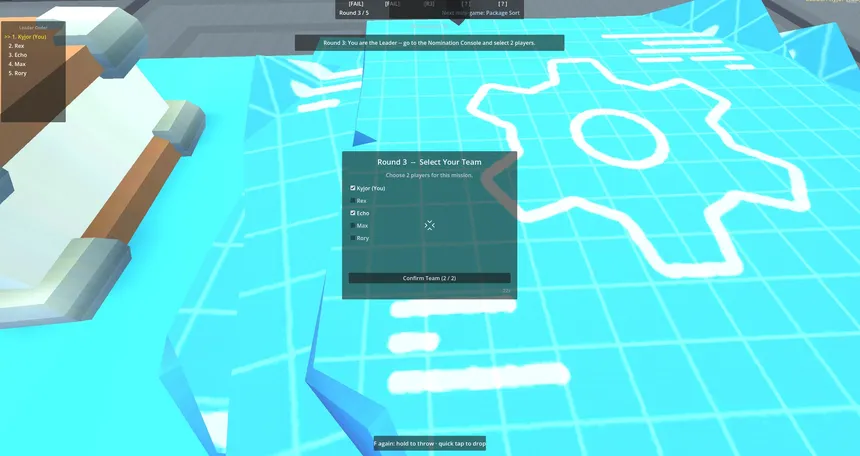Uncheck the Echo player checkbox
The width and height of the screenshot is (860, 456).
pos(353,213)
